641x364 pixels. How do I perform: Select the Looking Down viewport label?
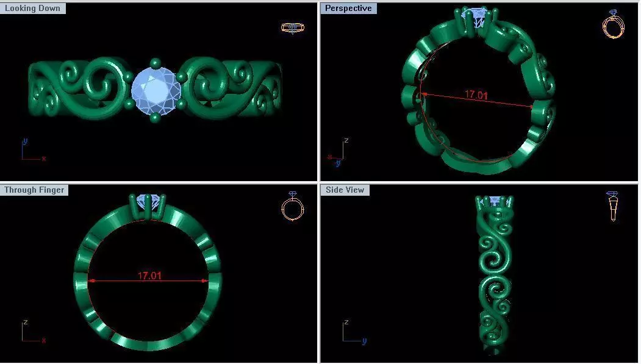pyautogui.click(x=33, y=8)
